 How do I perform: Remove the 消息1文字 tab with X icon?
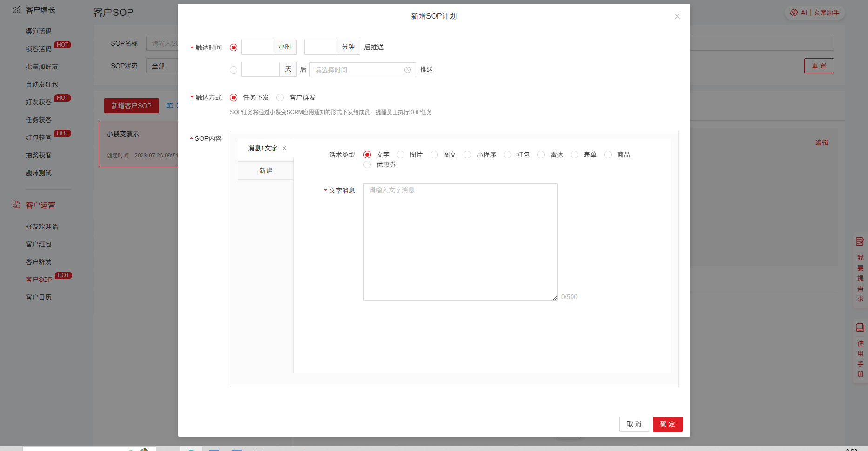point(284,148)
